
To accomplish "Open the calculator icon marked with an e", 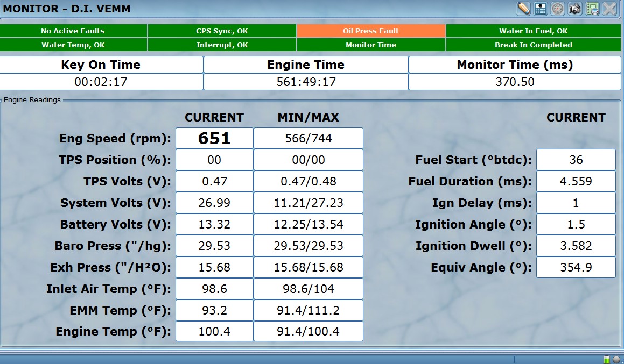I will 541,9.
